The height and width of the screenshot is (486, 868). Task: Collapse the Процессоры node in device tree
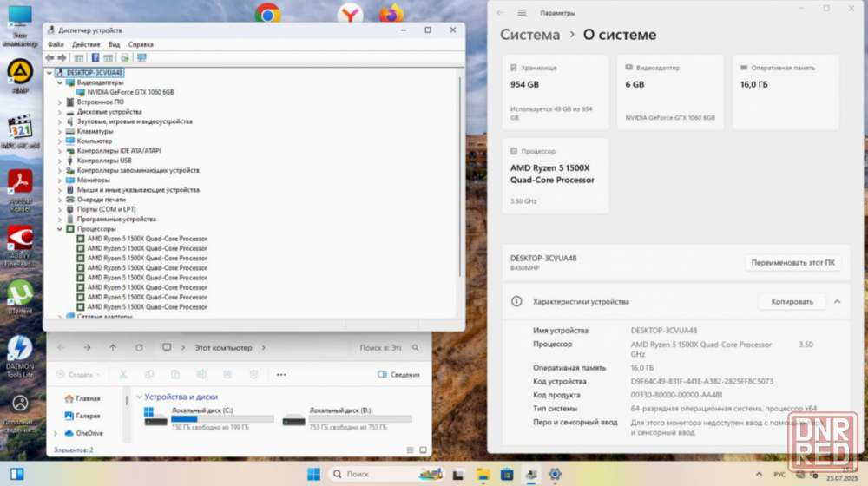point(60,229)
